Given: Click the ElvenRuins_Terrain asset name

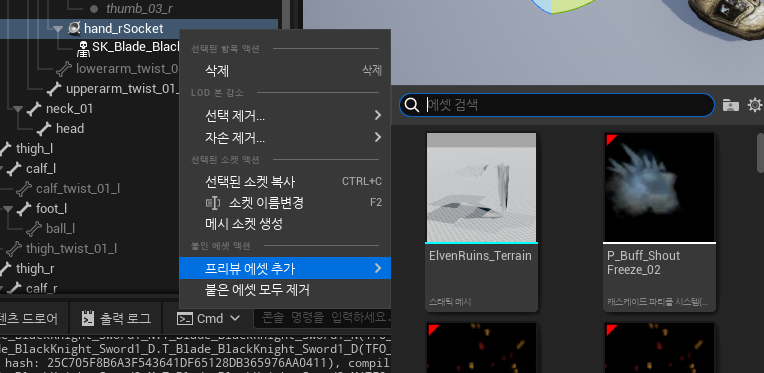Looking at the screenshot, I should tap(480, 256).
